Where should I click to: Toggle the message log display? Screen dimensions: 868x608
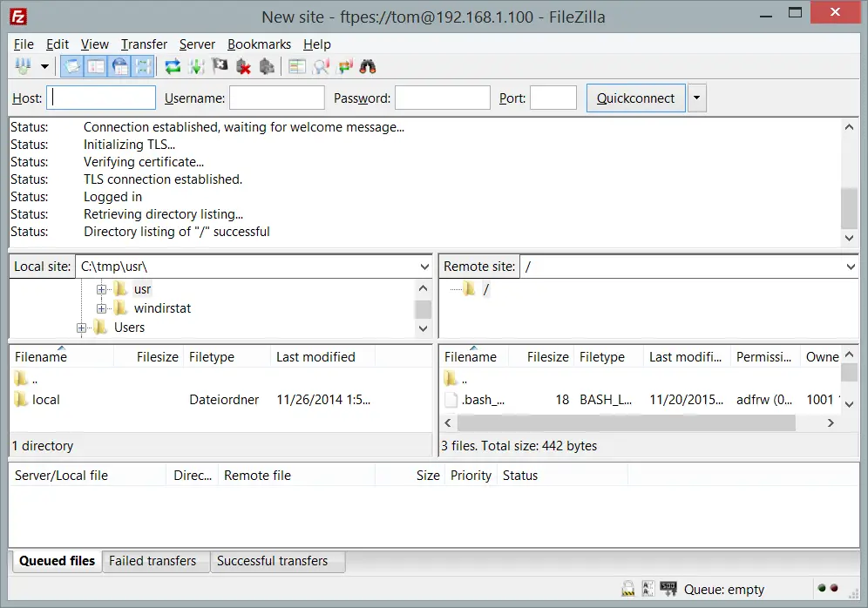(72, 67)
